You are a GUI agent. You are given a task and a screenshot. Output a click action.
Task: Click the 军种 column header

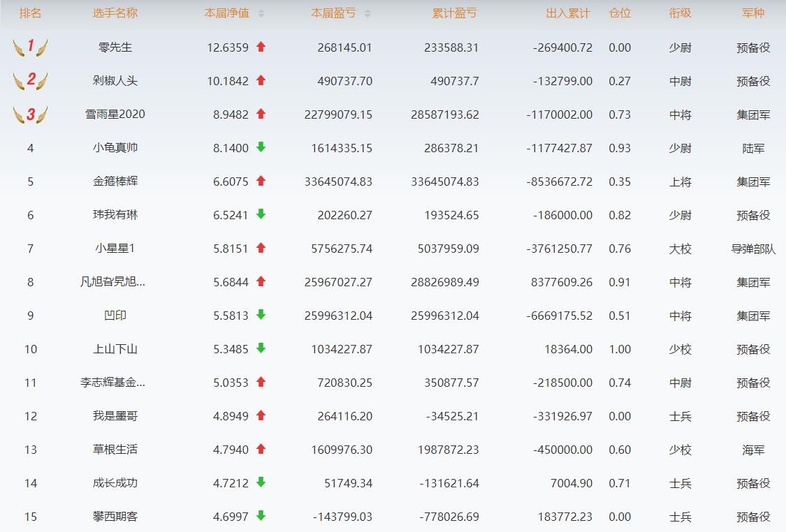pyautogui.click(x=753, y=13)
